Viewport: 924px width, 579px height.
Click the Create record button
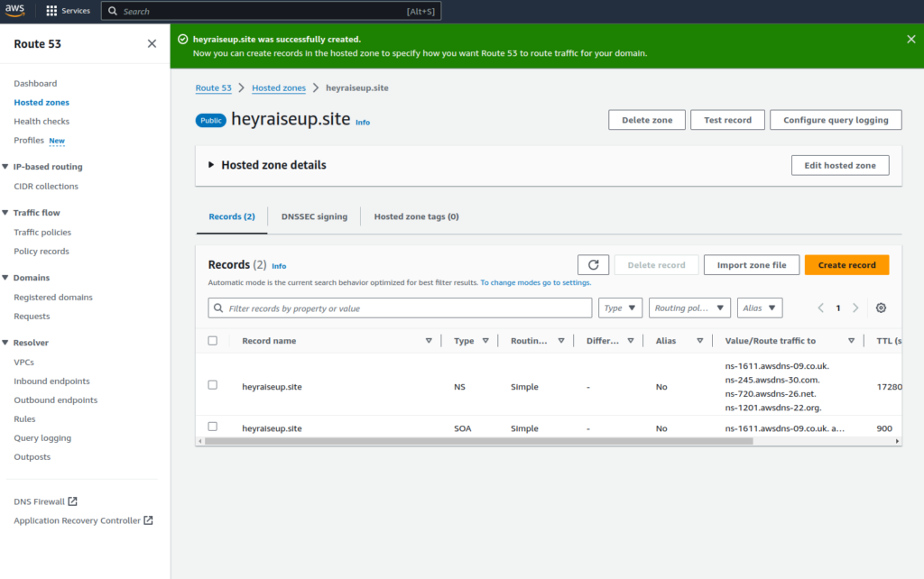click(846, 265)
